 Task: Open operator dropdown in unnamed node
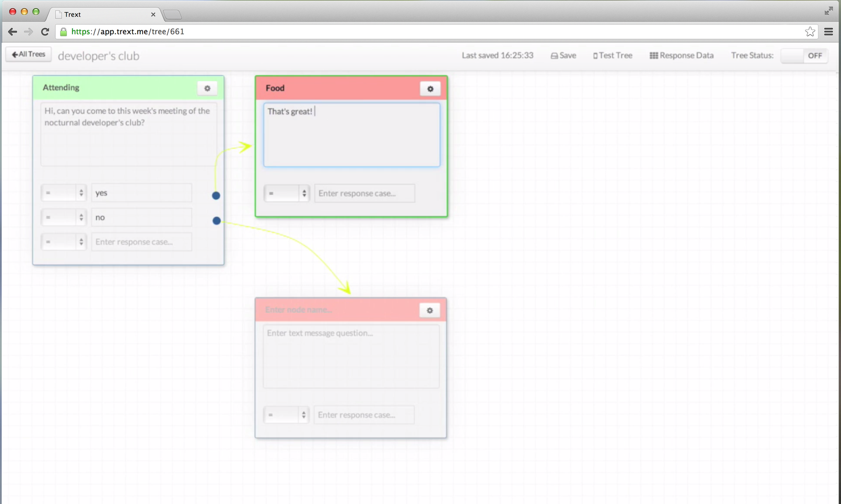[286, 415]
